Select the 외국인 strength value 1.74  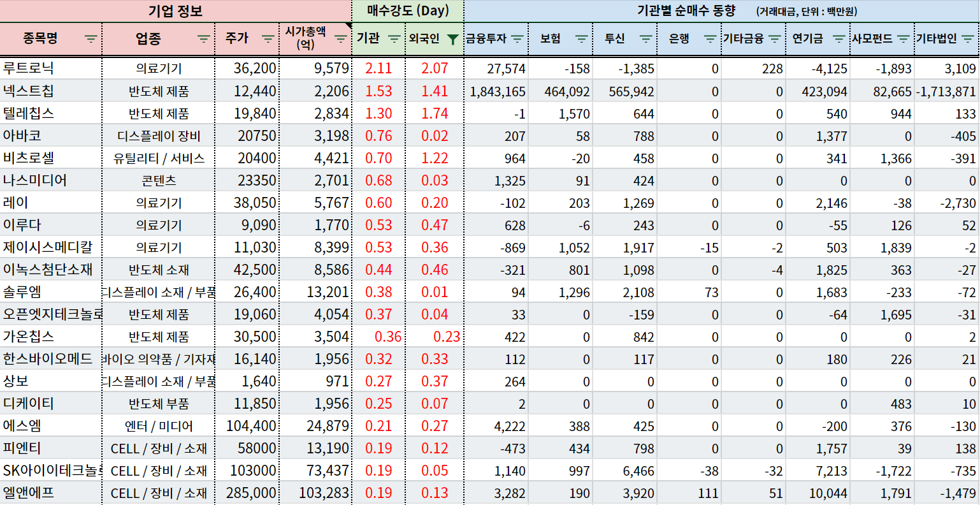pos(435,113)
